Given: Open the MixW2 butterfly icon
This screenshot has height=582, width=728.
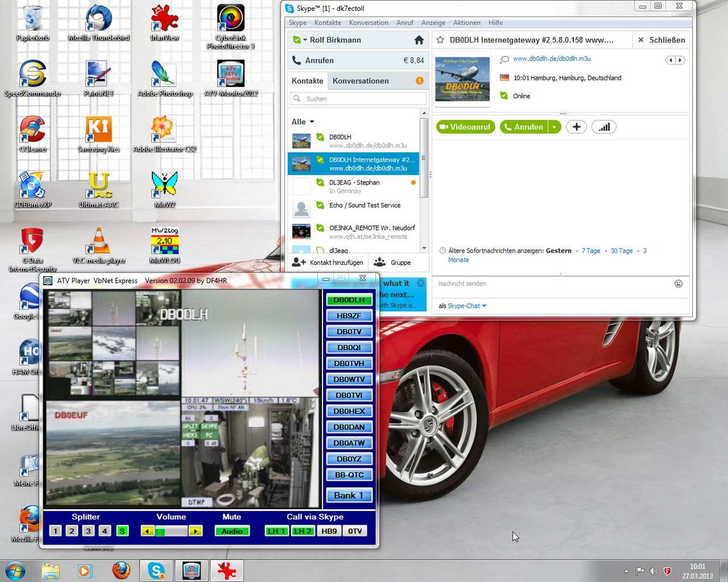Looking at the screenshot, I should [x=164, y=190].
